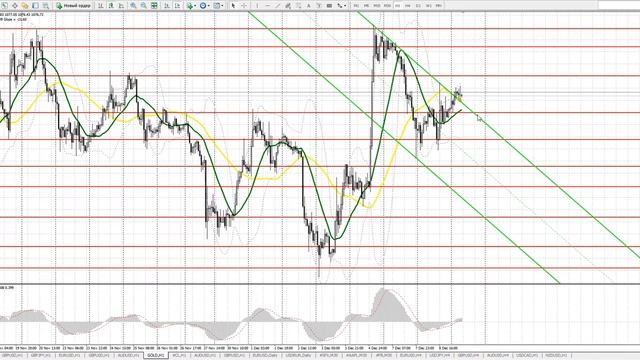Screen dimensions: 640x360
Task: Switch timeframe to H4
Action: tap(408, 6)
